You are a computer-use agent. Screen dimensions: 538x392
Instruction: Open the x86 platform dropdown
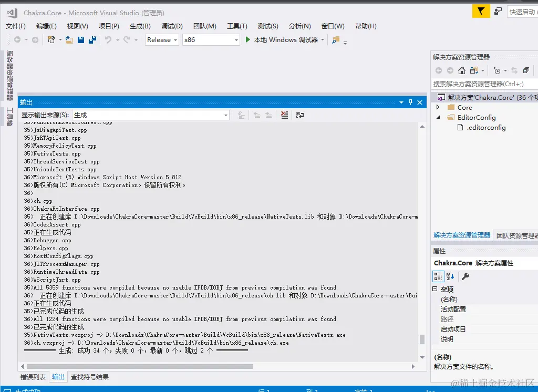[x=211, y=40]
